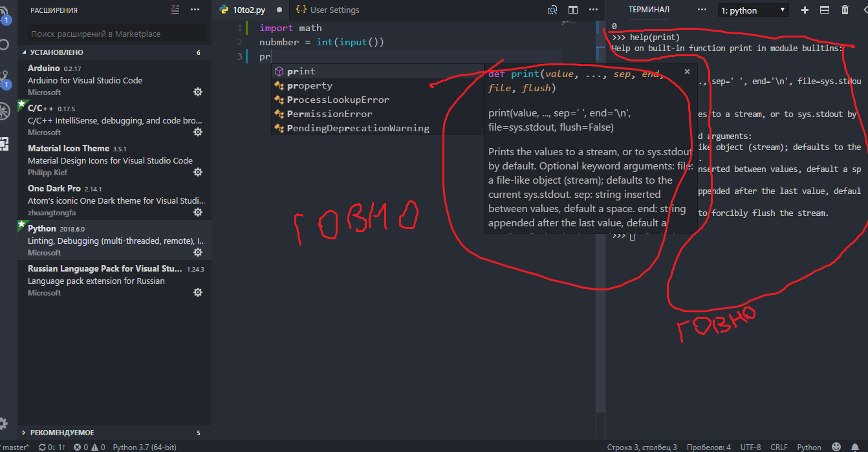Select the Arduino extension entry
The image size is (868, 452).
click(x=115, y=80)
